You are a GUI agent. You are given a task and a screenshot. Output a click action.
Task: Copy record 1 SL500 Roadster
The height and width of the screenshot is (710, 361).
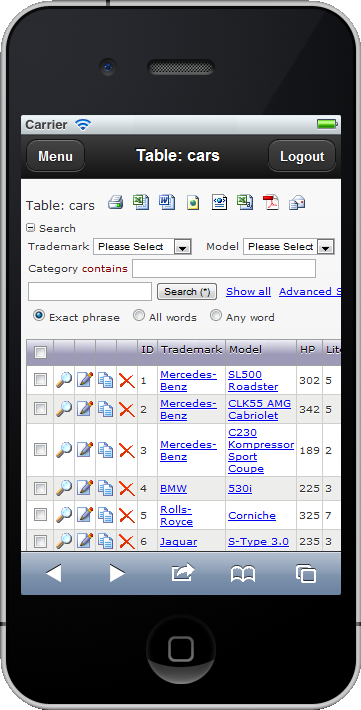coord(106,380)
